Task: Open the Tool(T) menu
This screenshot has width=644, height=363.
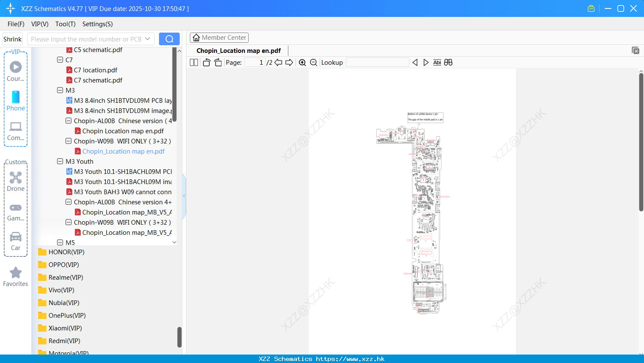Action: (x=66, y=24)
